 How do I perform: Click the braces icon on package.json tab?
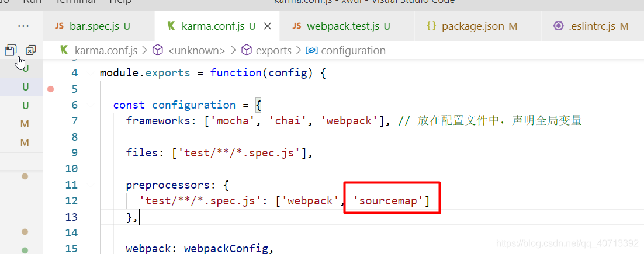click(431, 26)
